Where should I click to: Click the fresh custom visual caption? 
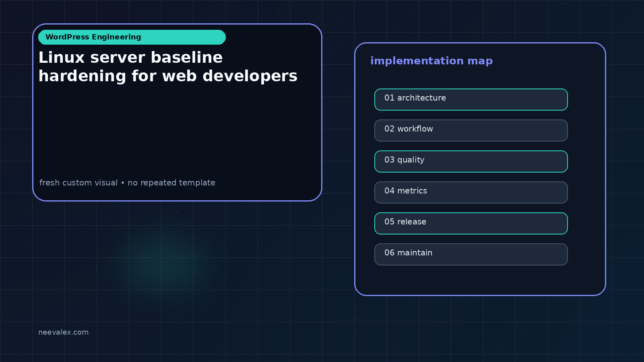[x=127, y=183]
